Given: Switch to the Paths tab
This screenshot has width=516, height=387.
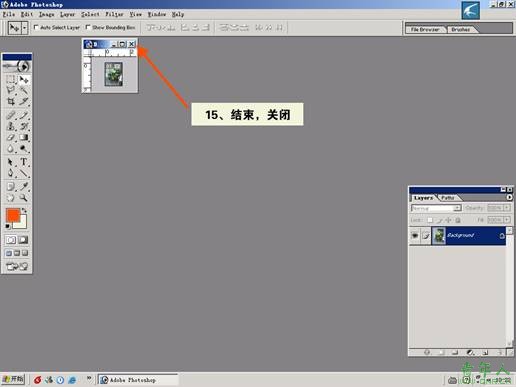Looking at the screenshot, I should click(x=448, y=198).
